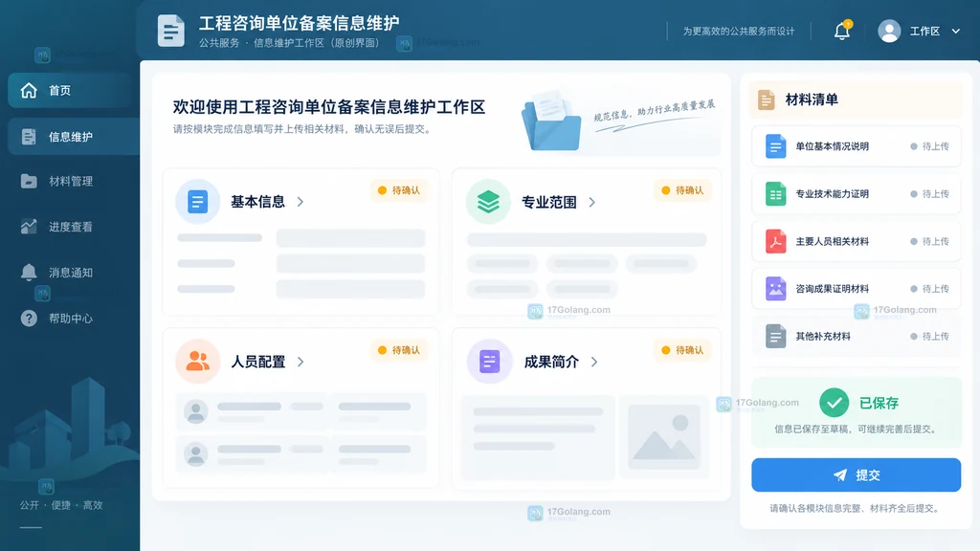Click 待上传 status for 咨询成果证明材料
This screenshot has width=980, height=551.
[x=930, y=289]
